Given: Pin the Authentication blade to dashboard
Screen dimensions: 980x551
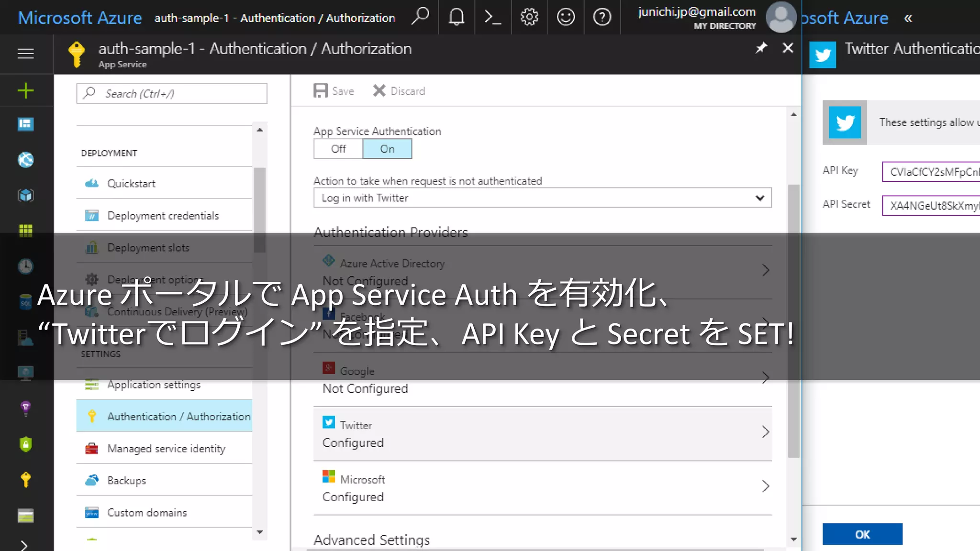Looking at the screenshot, I should (761, 48).
